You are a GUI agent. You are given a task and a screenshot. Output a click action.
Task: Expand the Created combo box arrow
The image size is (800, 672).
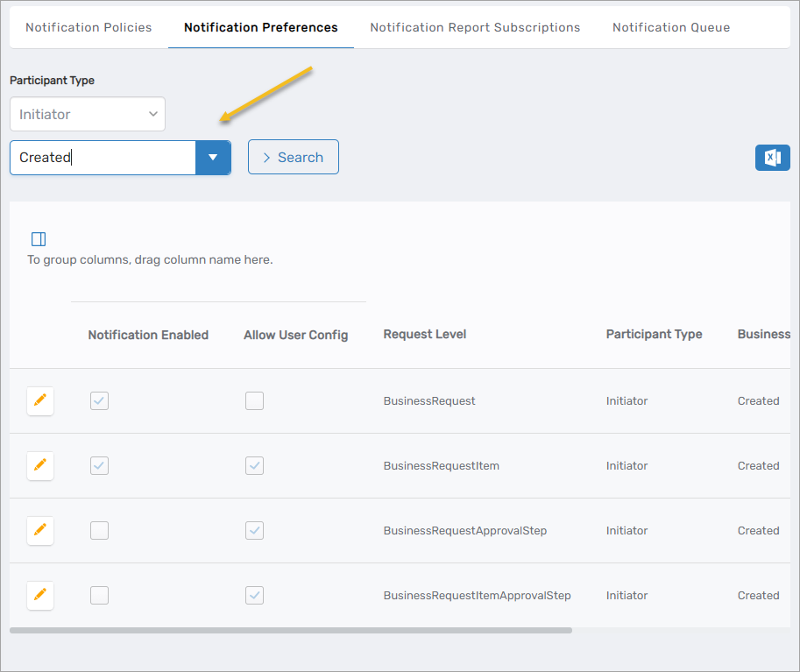[213, 158]
